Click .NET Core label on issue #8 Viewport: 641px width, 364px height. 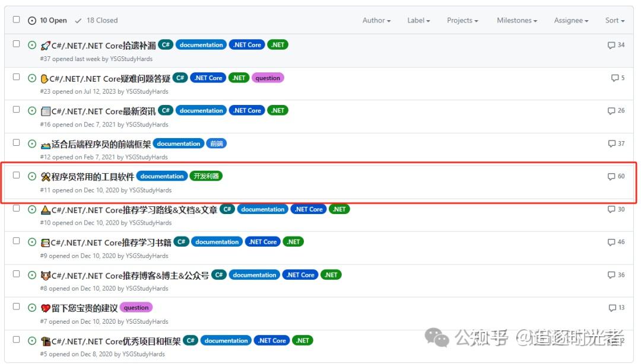(x=300, y=275)
